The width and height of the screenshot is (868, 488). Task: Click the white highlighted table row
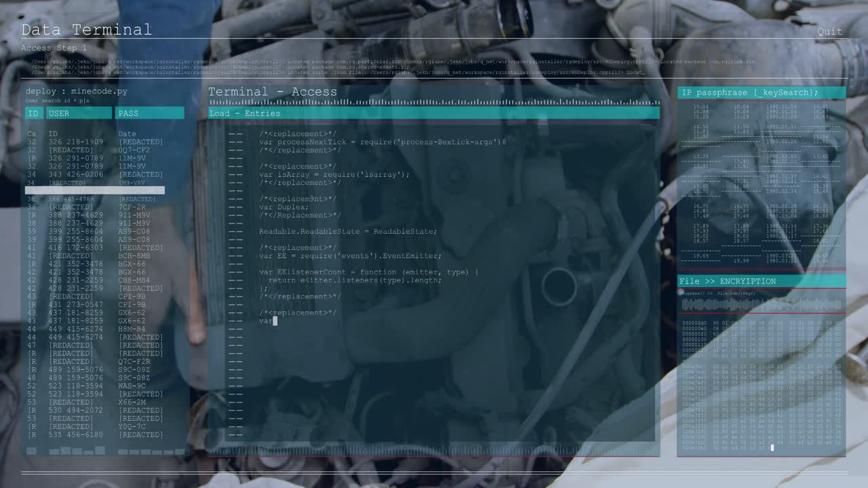(x=95, y=190)
